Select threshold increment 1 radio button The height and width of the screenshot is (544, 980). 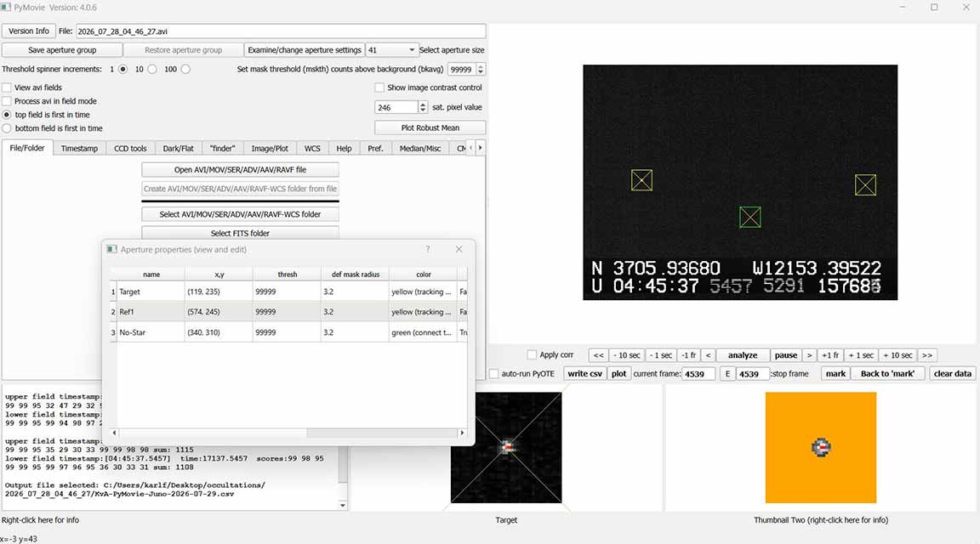point(122,70)
